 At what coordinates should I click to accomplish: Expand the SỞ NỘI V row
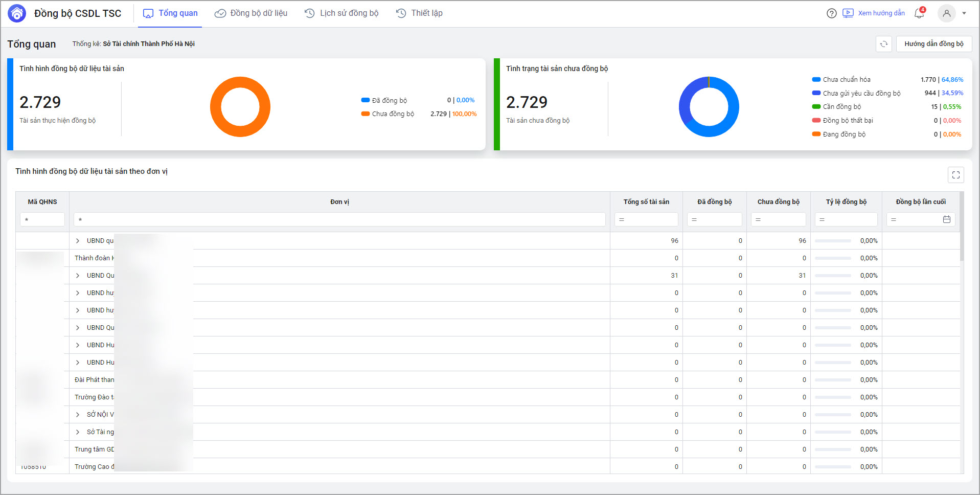click(x=78, y=415)
